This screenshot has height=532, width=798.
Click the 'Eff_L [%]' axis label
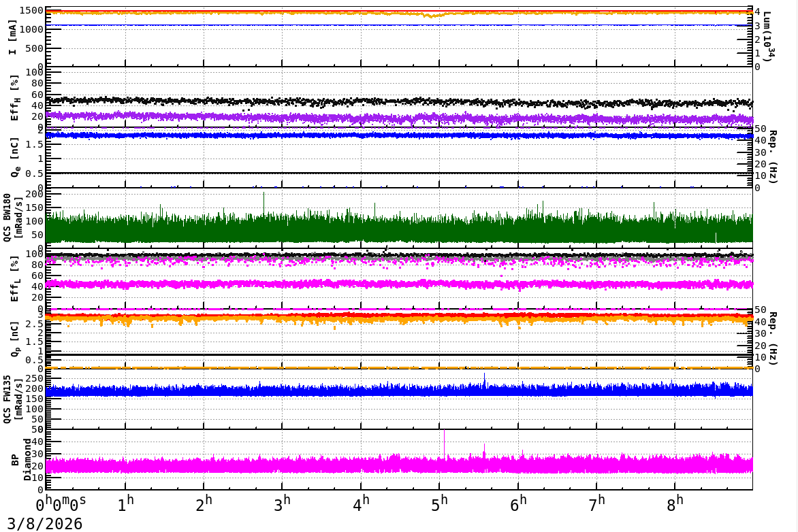[x=14, y=279]
